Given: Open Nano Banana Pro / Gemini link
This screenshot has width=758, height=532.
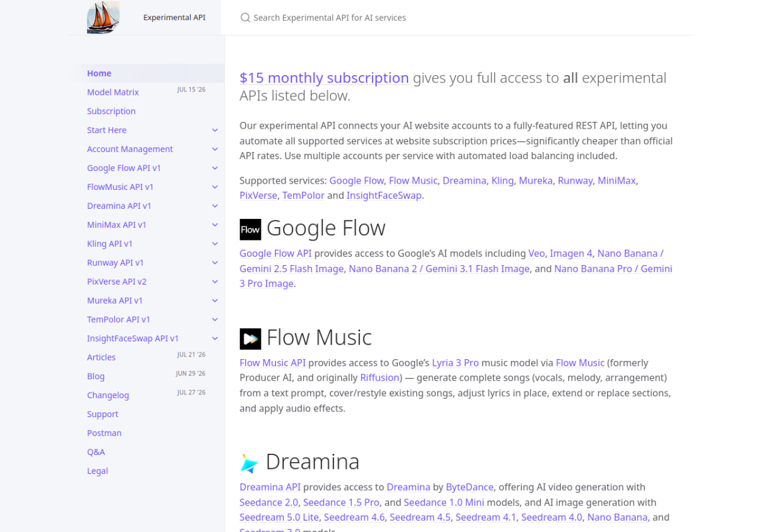Looking at the screenshot, I should (613, 269).
